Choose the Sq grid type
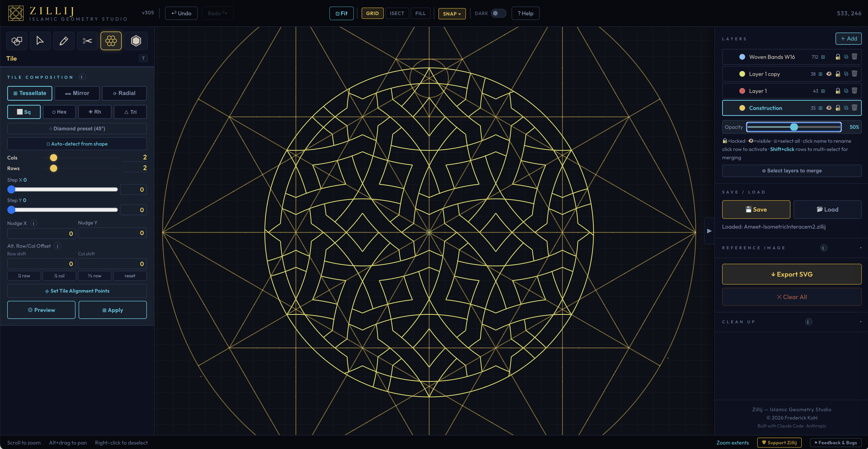The height and width of the screenshot is (449, 868). [24, 112]
